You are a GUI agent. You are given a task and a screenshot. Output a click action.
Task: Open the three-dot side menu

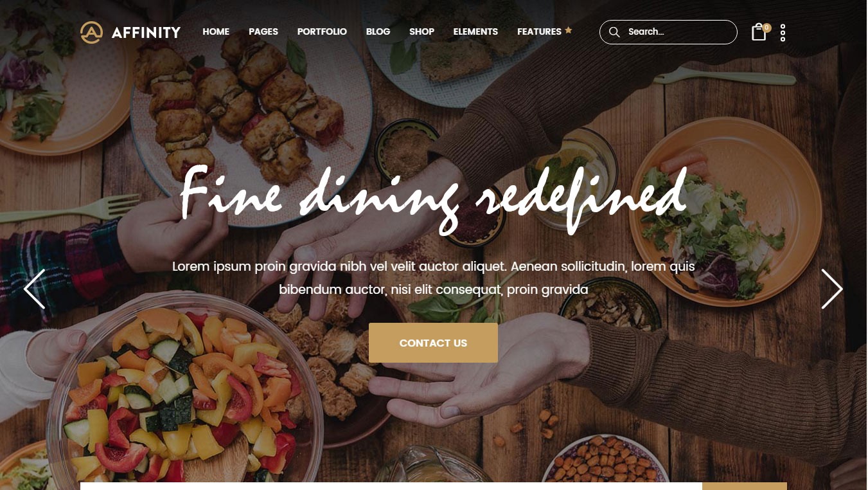[x=783, y=33]
